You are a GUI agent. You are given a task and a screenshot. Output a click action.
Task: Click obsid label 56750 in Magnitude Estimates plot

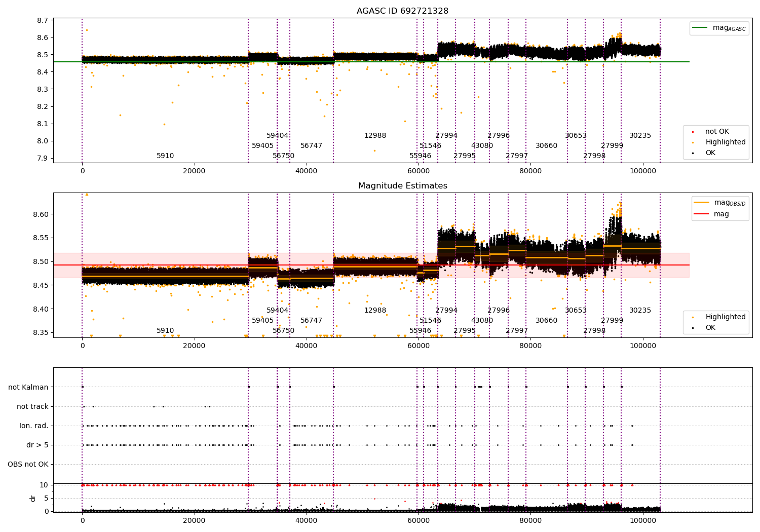283,331
